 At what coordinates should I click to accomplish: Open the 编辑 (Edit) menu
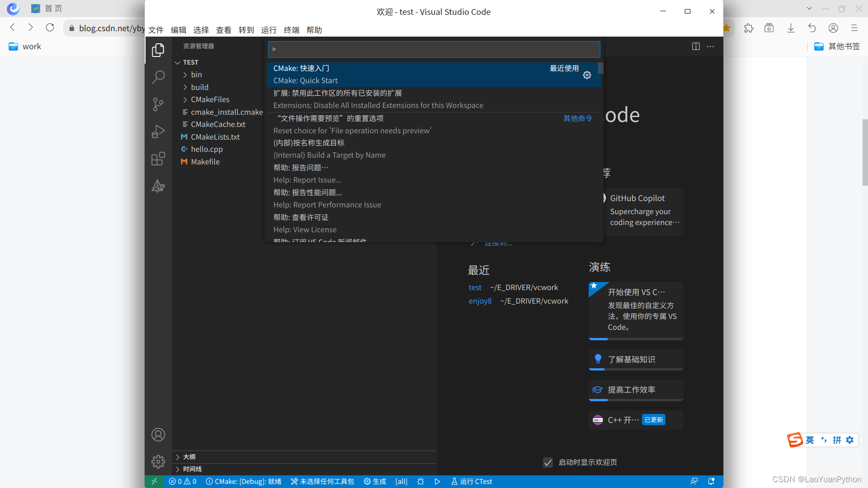pyautogui.click(x=179, y=30)
